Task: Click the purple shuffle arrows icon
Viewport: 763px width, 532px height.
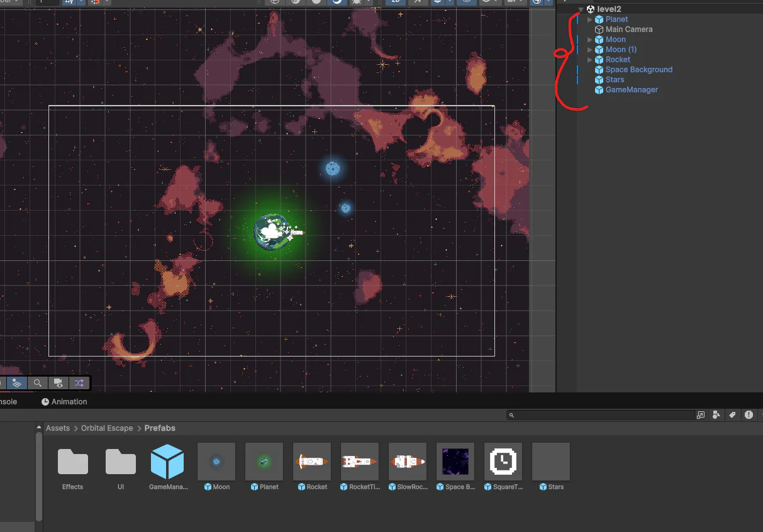Action: point(79,382)
